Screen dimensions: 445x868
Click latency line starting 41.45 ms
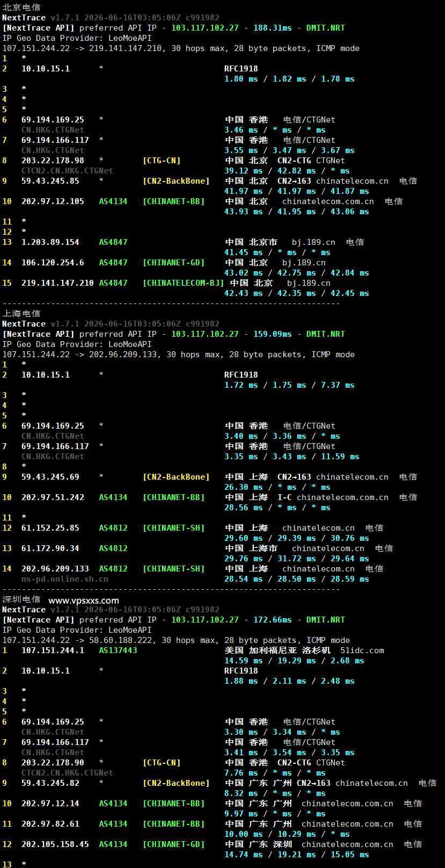(278, 252)
